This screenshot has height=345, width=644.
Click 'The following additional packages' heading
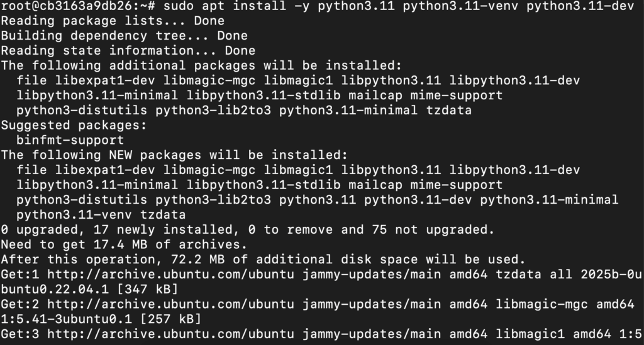[x=201, y=65]
